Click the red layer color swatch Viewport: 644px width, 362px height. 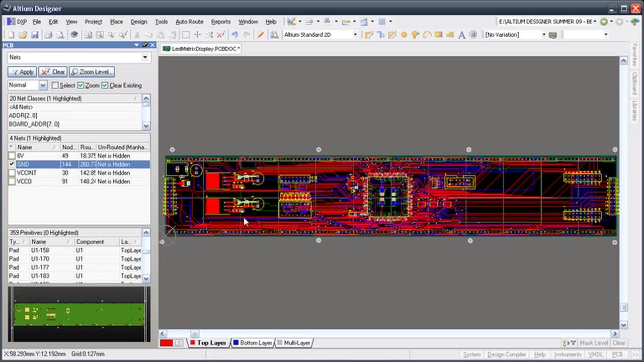[167, 343]
